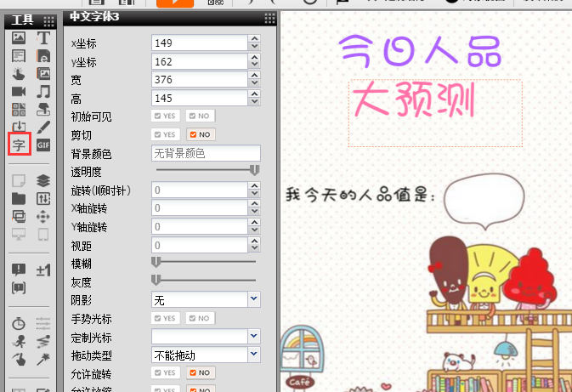
Task: Click the 高 field showing 145
Action: (200, 98)
